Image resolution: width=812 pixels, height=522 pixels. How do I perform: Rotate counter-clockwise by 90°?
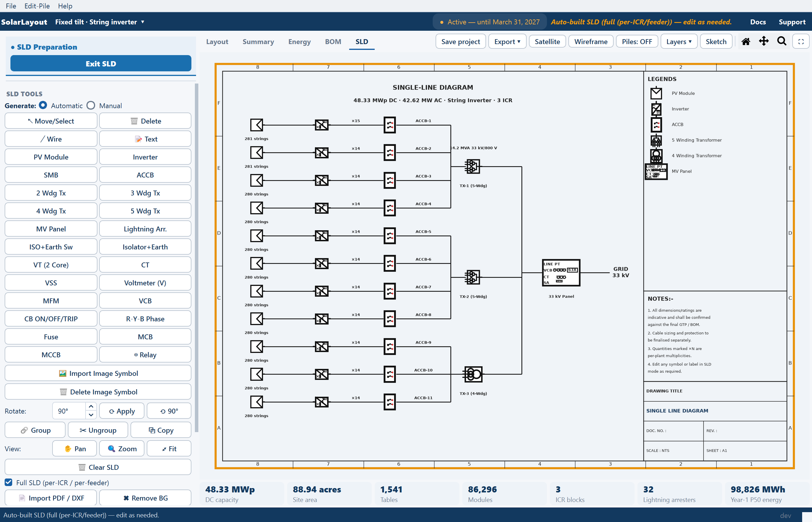point(169,411)
